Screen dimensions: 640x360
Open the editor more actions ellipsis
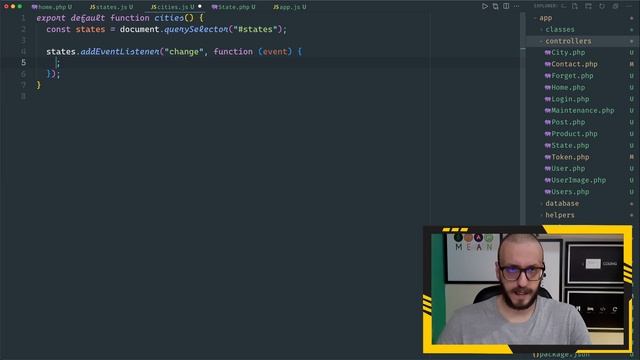pyautogui.click(x=517, y=6)
